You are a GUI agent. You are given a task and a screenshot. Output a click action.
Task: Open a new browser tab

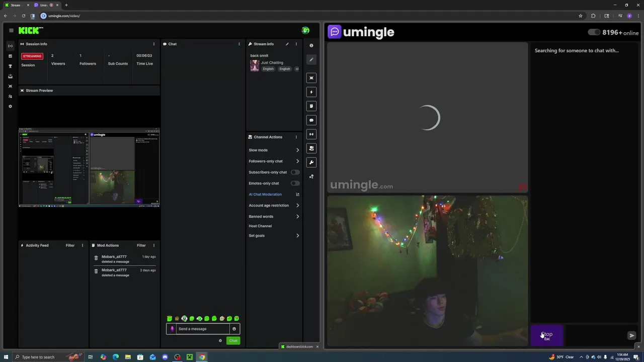pyautogui.click(x=66, y=5)
